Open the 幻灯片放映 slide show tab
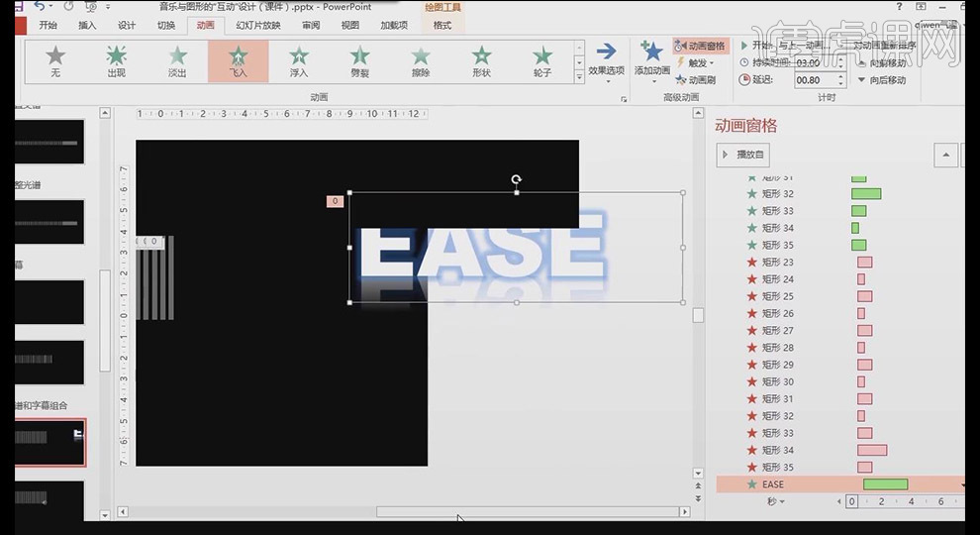This screenshot has width=980, height=535. click(257, 26)
